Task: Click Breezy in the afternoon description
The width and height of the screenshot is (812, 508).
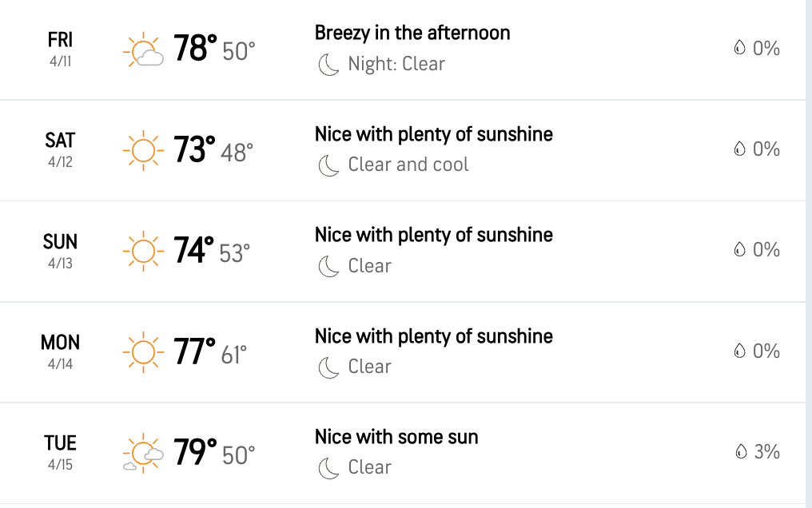Action: [412, 33]
